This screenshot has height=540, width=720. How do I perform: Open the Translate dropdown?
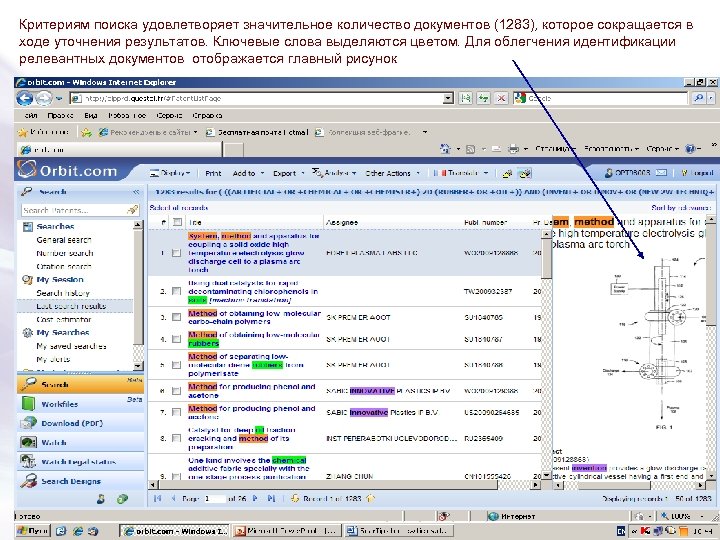461,173
